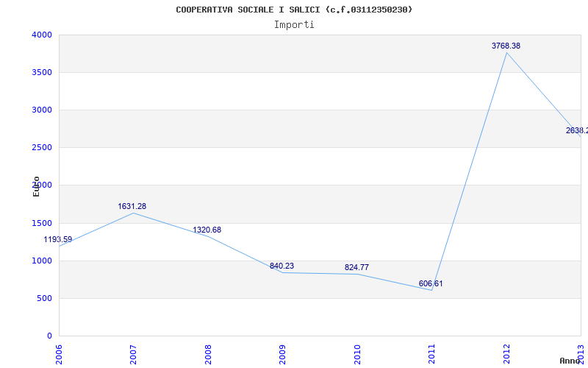Click the 3000 y-axis tick label
Viewport: 588px width, 368px height.
pyautogui.click(x=42, y=110)
